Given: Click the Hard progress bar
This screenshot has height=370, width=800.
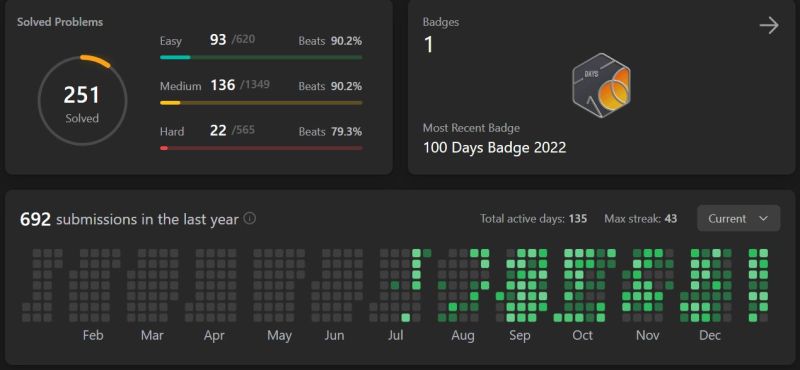Looking at the screenshot, I should pyautogui.click(x=261, y=148).
